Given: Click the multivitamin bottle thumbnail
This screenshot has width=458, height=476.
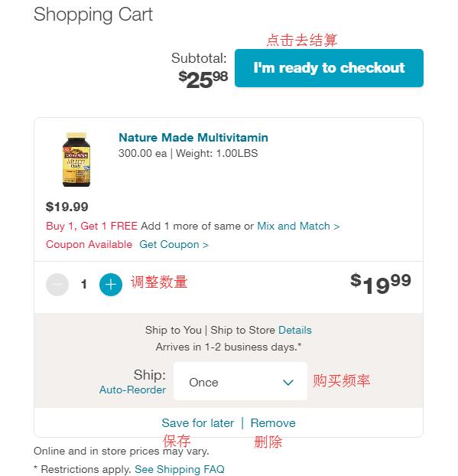Looking at the screenshot, I should tap(76, 159).
